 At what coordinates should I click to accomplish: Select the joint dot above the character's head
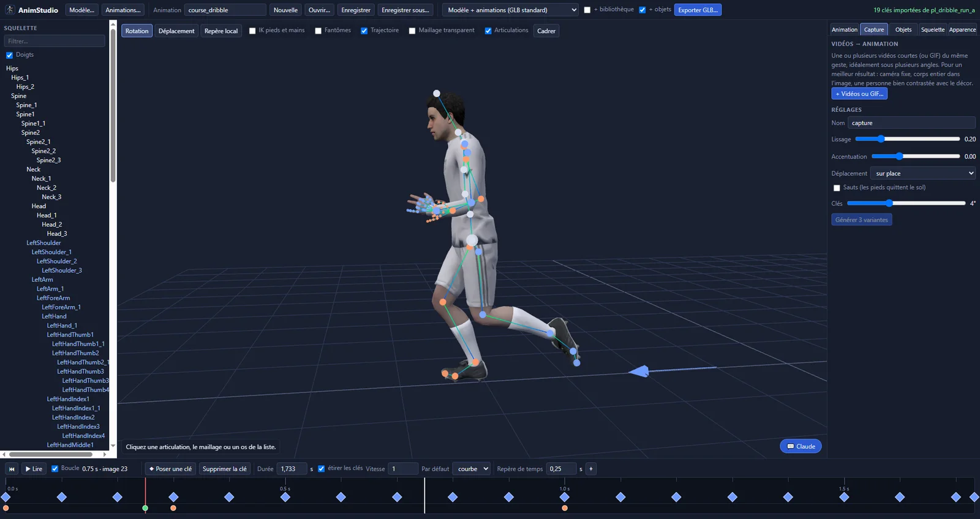(437, 94)
